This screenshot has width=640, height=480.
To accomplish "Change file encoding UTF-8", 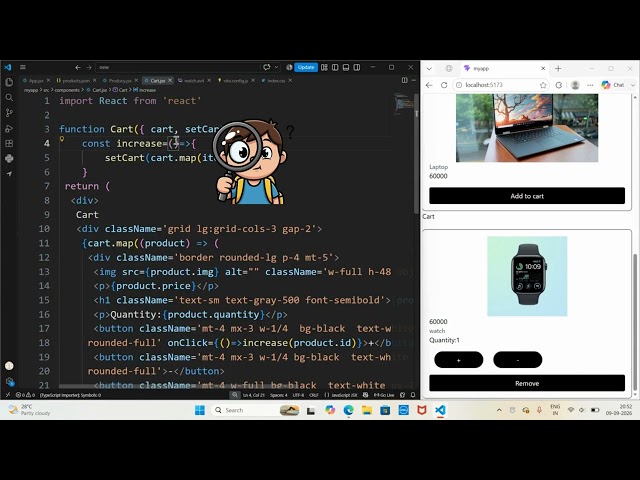I will click(x=298, y=395).
